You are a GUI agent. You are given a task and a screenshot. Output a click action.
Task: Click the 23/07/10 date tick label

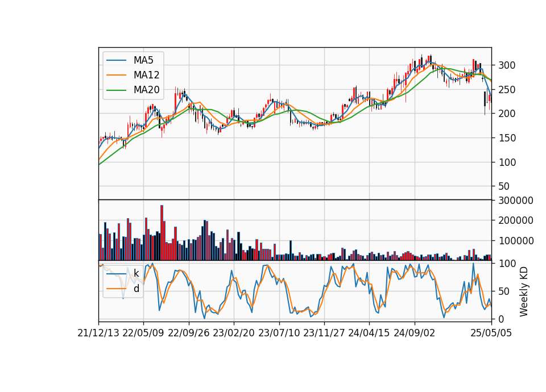coord(279,333)
